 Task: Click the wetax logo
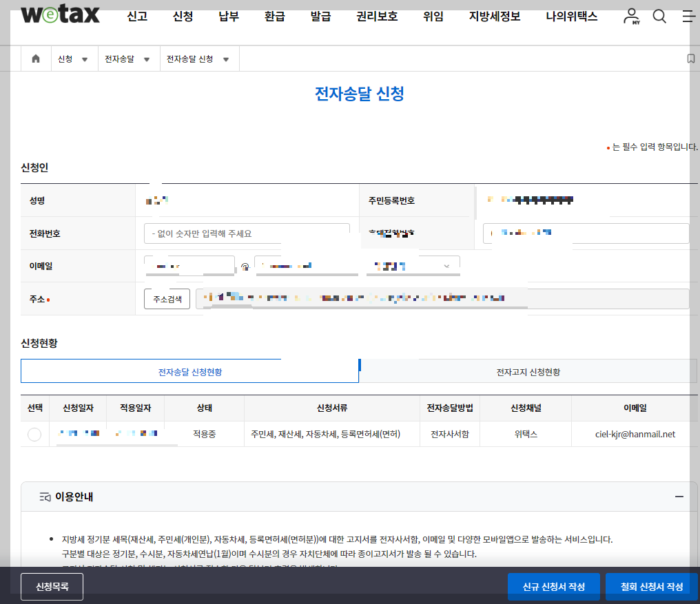[60, 15]
